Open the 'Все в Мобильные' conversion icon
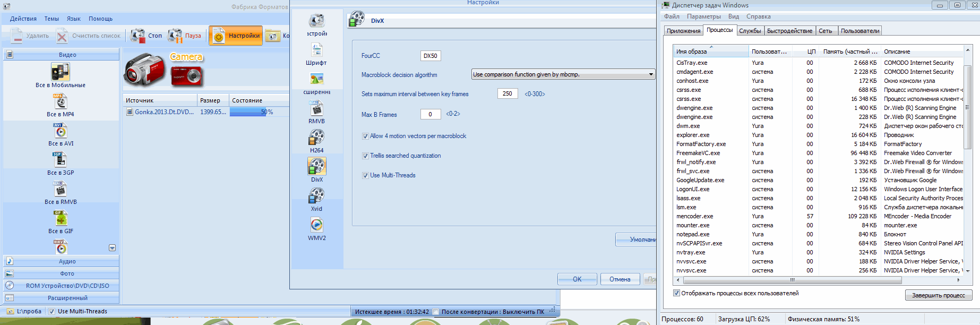The width and height of the screenshot is (980, 325). click(61, 72)
